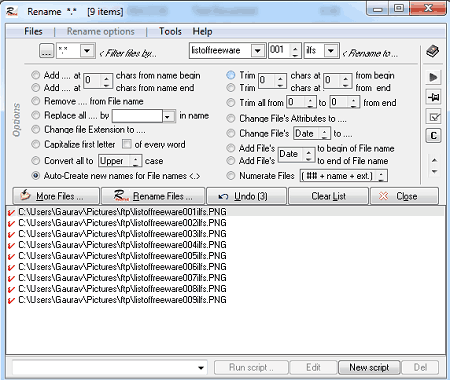Click the More Files button
Image resolution: width=450 pixels, height=380 pixels.
point(56,196)
